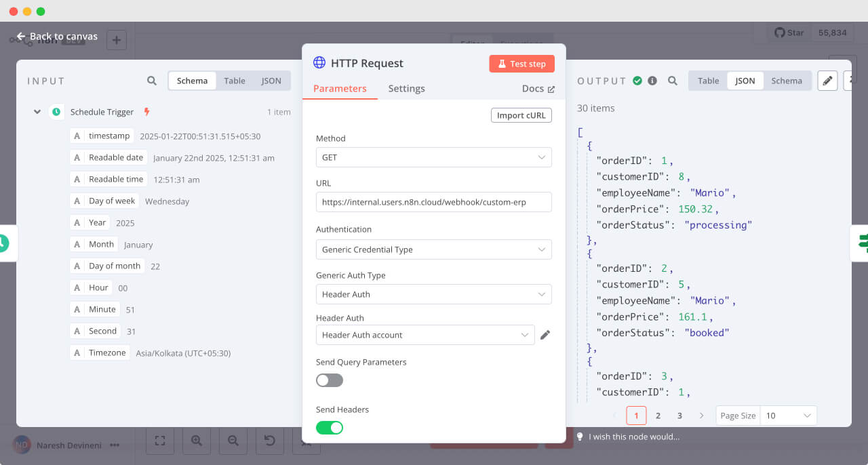Open the Method dropdown showing GET
This screenshot has width=868, height=465.
(x=434, y=157)
